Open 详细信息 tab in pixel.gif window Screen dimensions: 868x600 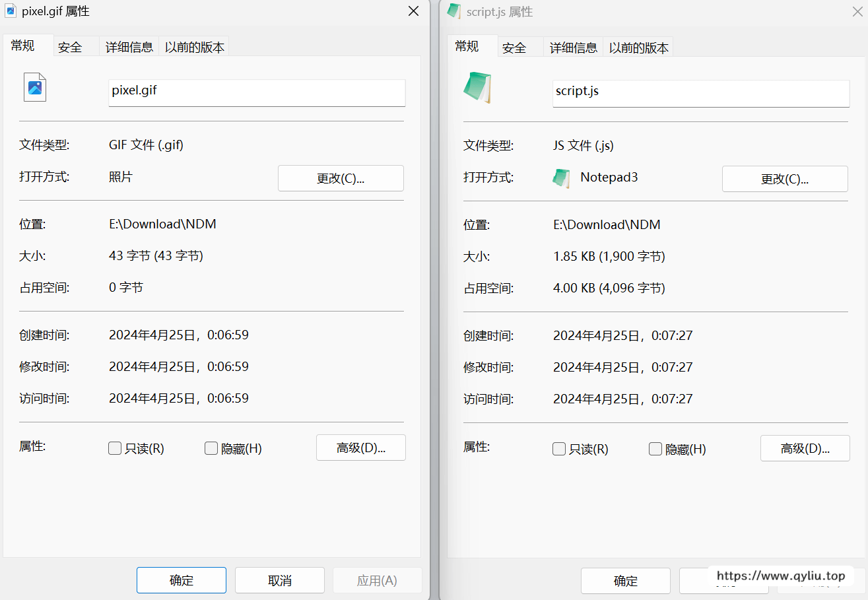(129, 47)
